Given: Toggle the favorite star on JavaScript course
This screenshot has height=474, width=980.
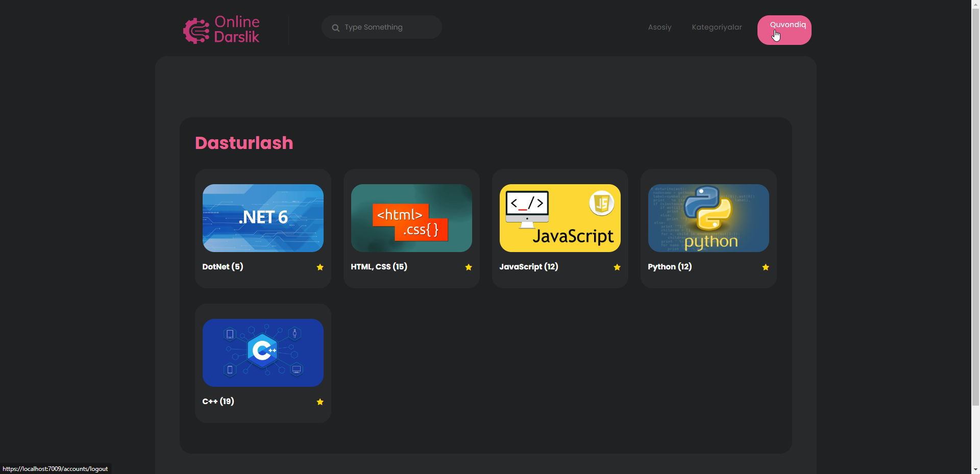Looking at the screenshot, I should (x=617, y=267).
